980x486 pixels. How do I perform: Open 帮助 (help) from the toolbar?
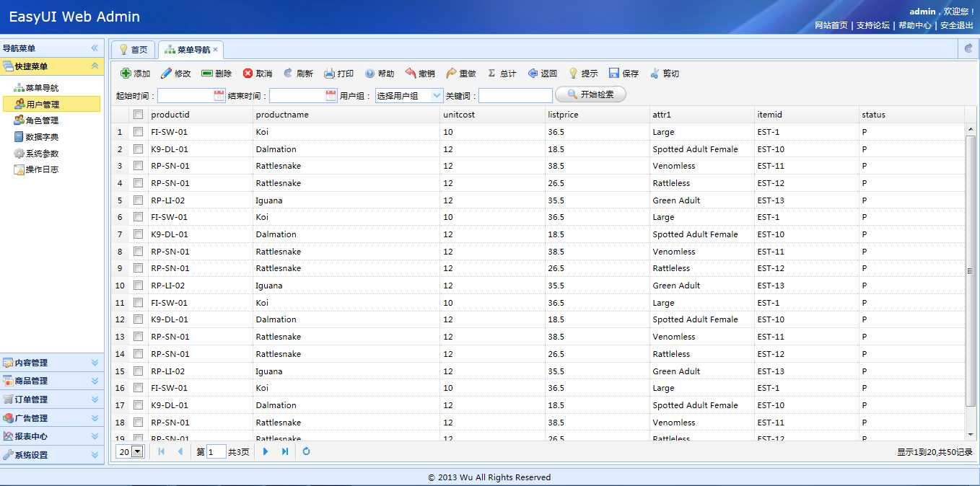(x=379, y=74)
